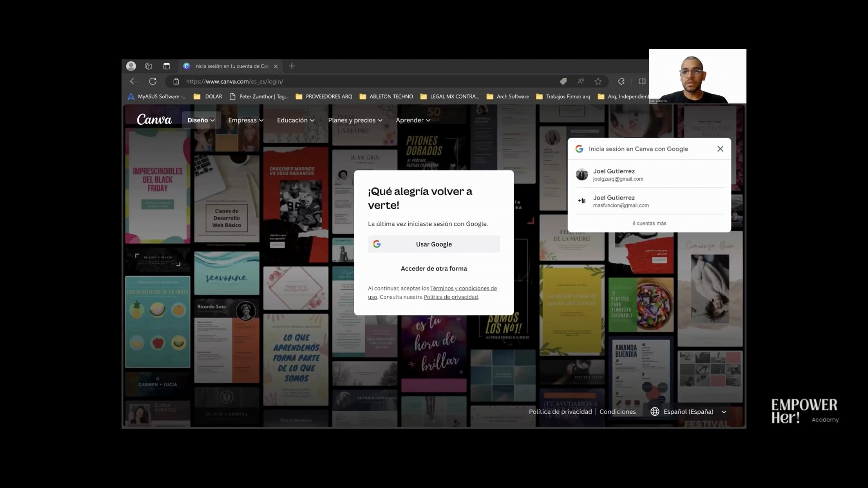Open the tab actions icon at top left
Viewport: 868px width, 488px height.
[148, 66]
